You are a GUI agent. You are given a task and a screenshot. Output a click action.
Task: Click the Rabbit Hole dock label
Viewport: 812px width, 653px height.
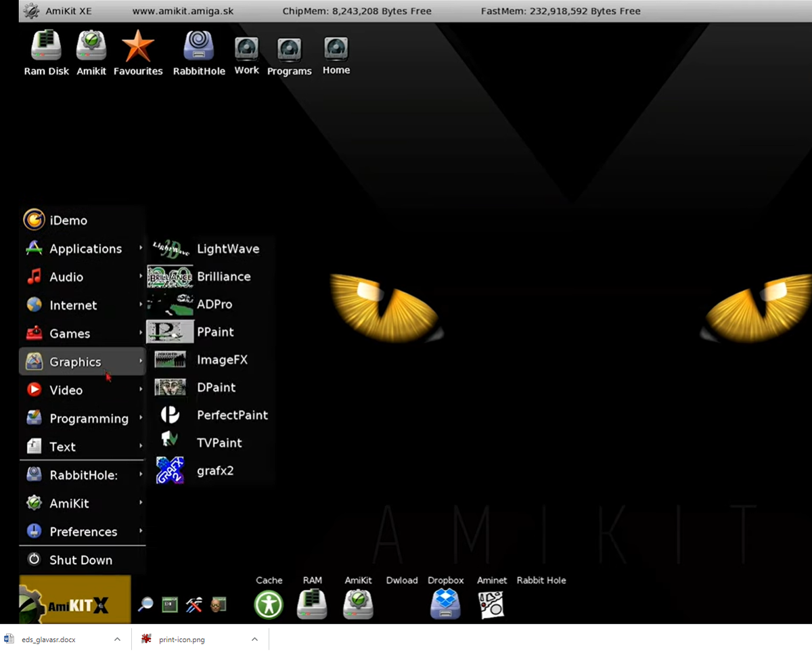coord(541,580)
